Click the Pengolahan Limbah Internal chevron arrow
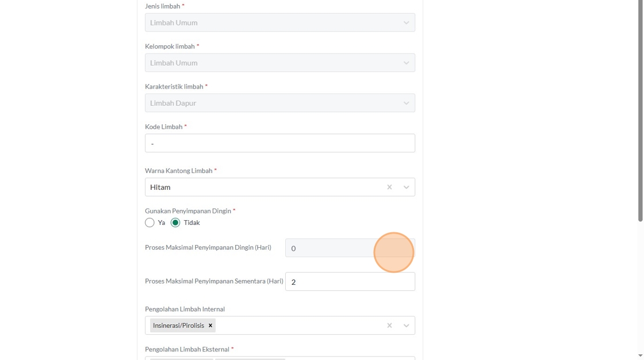The image size is (644, 360). (407, 325)
